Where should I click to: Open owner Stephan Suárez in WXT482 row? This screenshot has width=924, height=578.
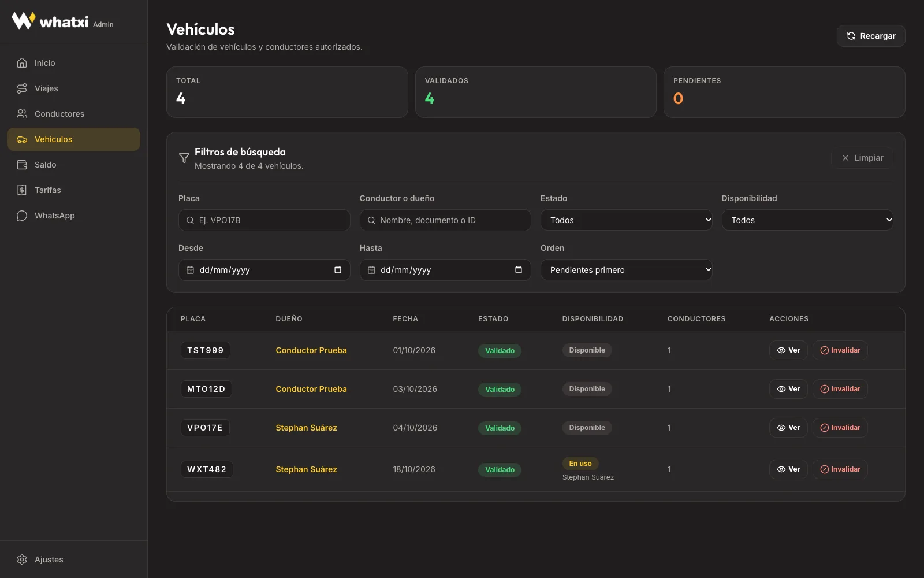pyautogui.click(x=306, y=469)
